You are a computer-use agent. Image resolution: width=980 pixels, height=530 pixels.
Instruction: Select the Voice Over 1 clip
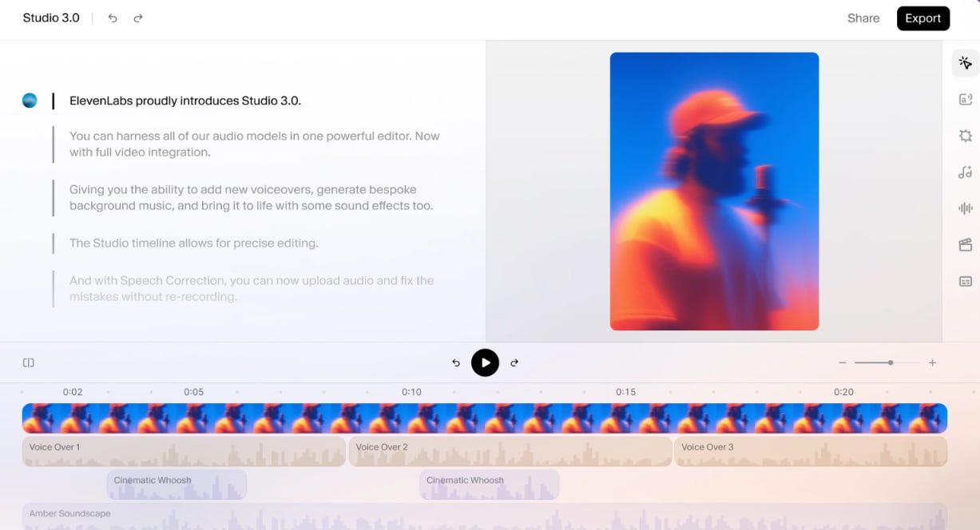(184, 451)
